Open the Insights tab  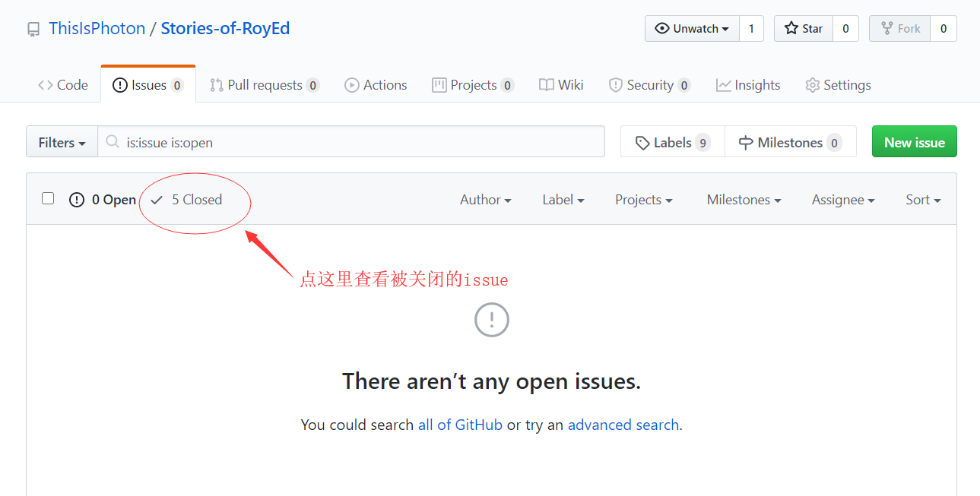[748, 85]
